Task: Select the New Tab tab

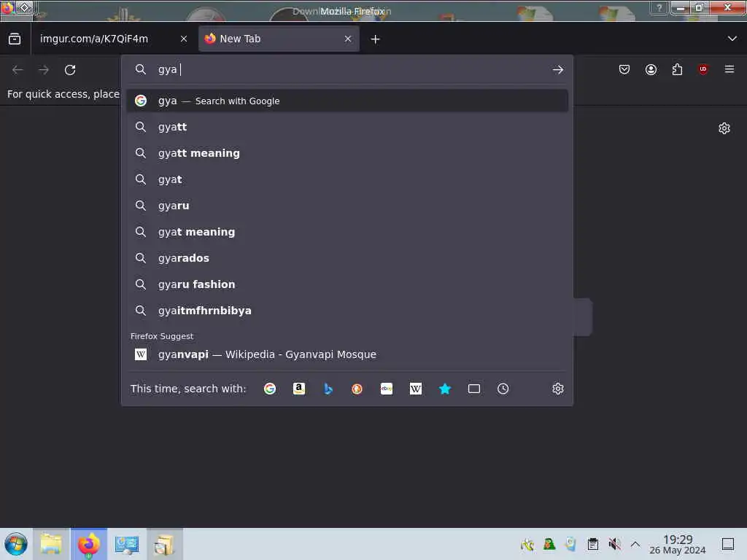Action: click(x=279, y=39)
